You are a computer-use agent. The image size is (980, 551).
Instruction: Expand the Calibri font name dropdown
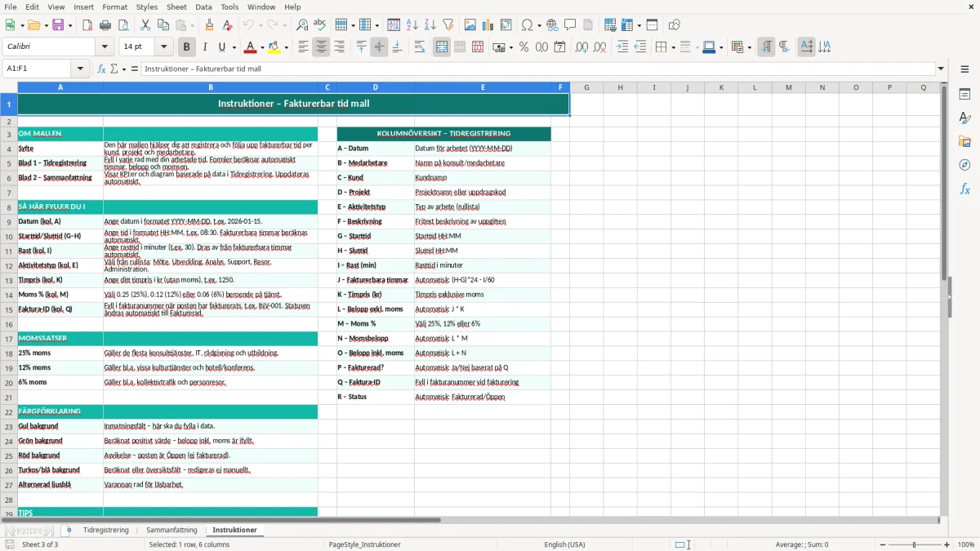pyautogui.click(x=104, y=47)
